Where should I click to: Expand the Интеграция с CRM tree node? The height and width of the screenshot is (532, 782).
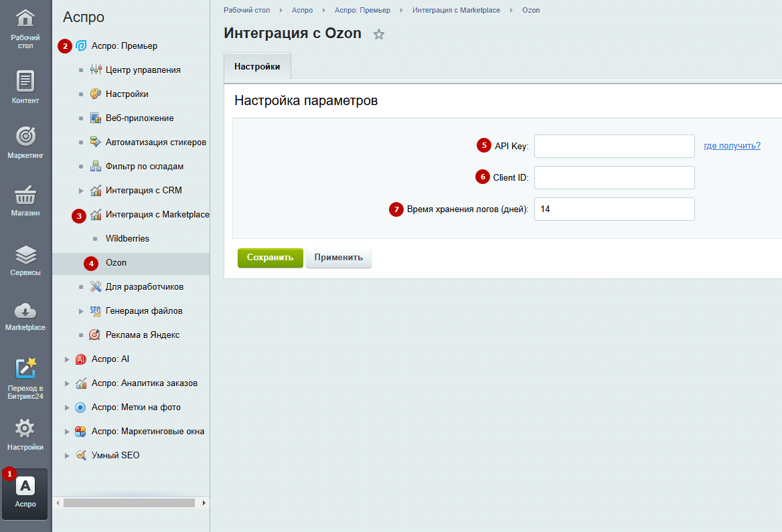coord(81,191)
